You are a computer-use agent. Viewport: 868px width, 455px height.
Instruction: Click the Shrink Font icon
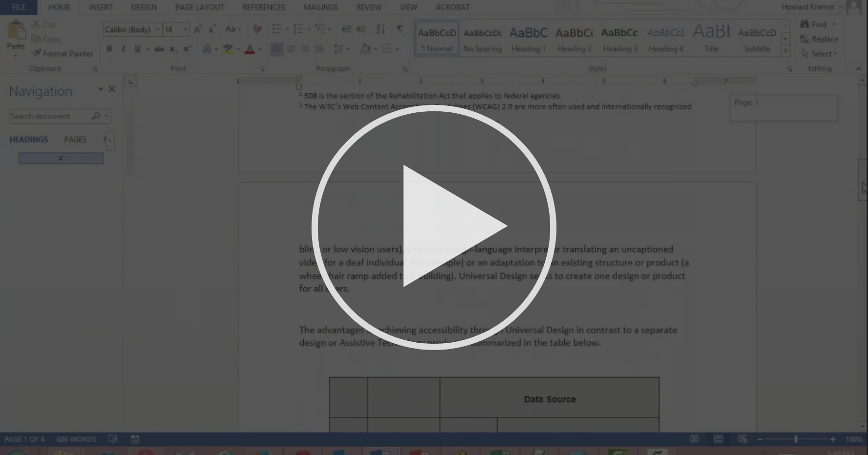click(x=212, y=29)
